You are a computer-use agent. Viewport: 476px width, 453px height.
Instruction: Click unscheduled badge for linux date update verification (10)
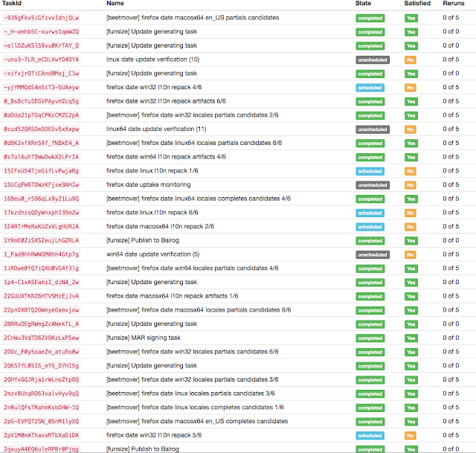[373, 60]
